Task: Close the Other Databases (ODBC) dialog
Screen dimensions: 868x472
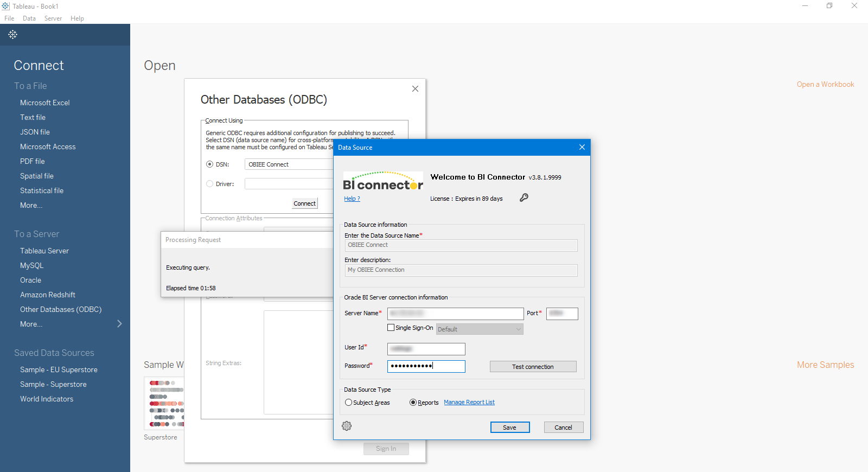Action: pos(415,88)
